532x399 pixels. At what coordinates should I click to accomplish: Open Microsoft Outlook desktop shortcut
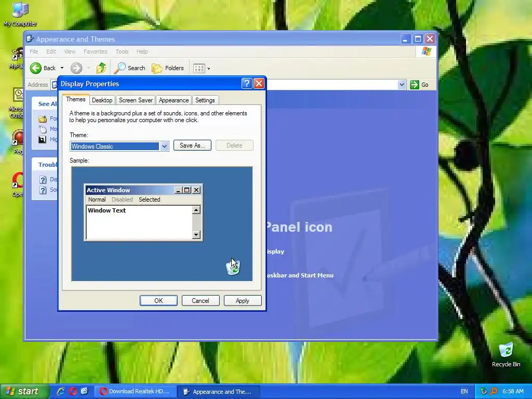(x=16, y=102)
